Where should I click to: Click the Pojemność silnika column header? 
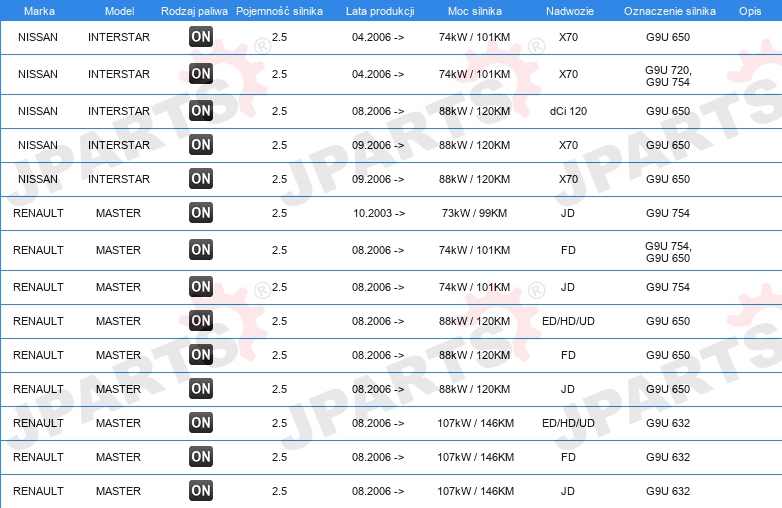tap(279, 11)
